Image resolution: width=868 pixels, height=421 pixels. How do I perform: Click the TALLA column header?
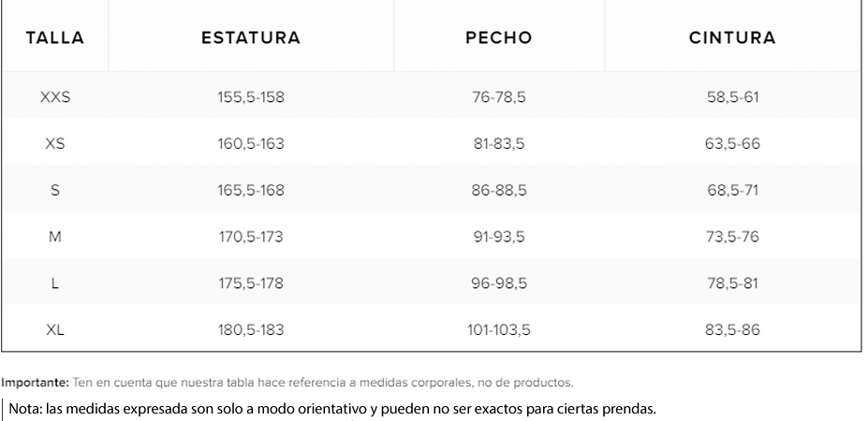55,38
